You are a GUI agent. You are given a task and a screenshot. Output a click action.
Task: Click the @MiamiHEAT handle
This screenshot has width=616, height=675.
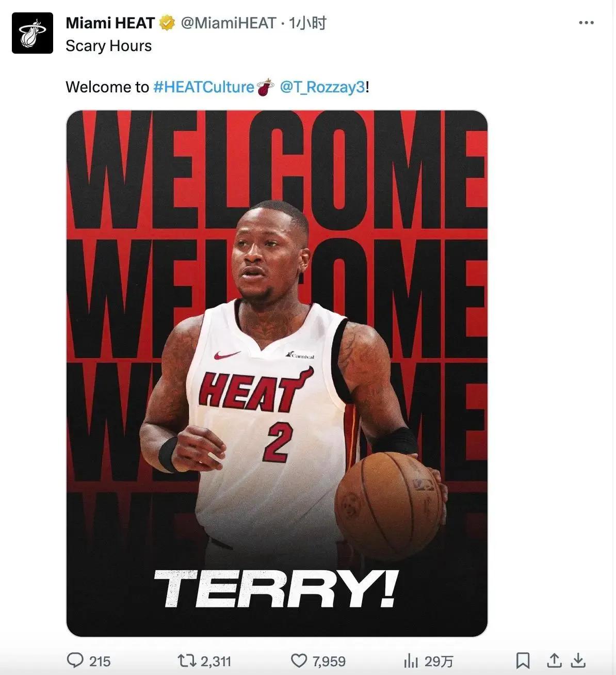229,23
